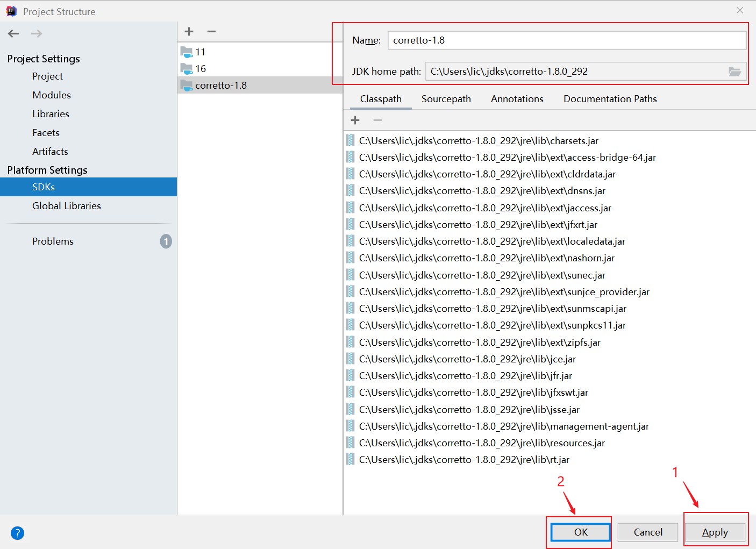This screenshot has width=756, height=549.
Task: Remove selected SDK with the minus icon
Action: 211,31
